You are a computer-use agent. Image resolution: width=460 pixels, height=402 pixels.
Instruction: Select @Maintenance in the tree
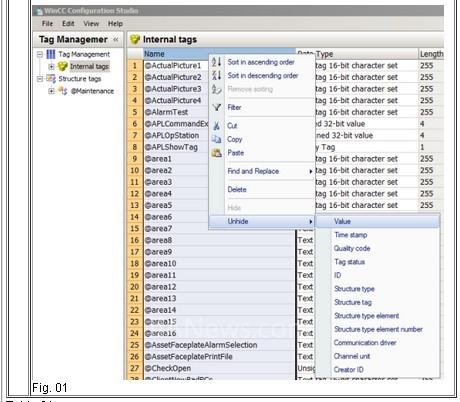pos(92,91)
